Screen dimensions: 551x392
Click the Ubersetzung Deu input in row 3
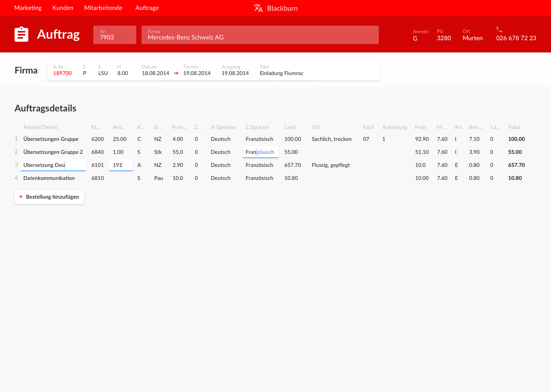54,165
